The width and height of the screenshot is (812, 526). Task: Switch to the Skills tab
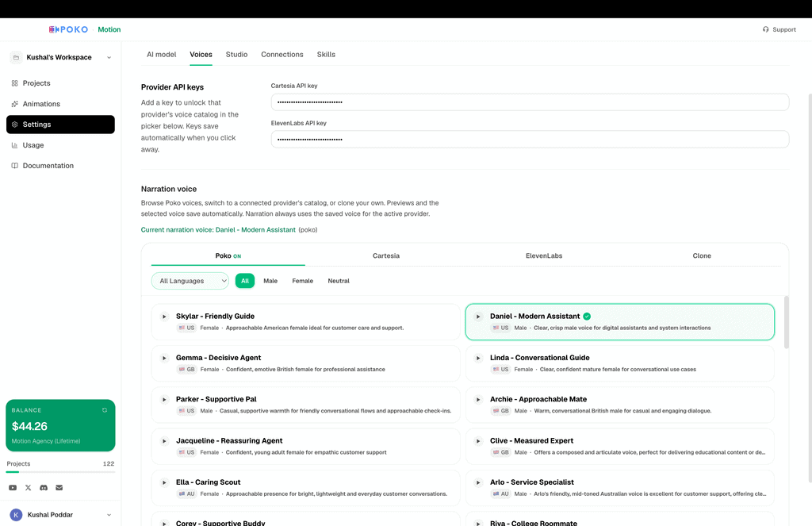326,55
